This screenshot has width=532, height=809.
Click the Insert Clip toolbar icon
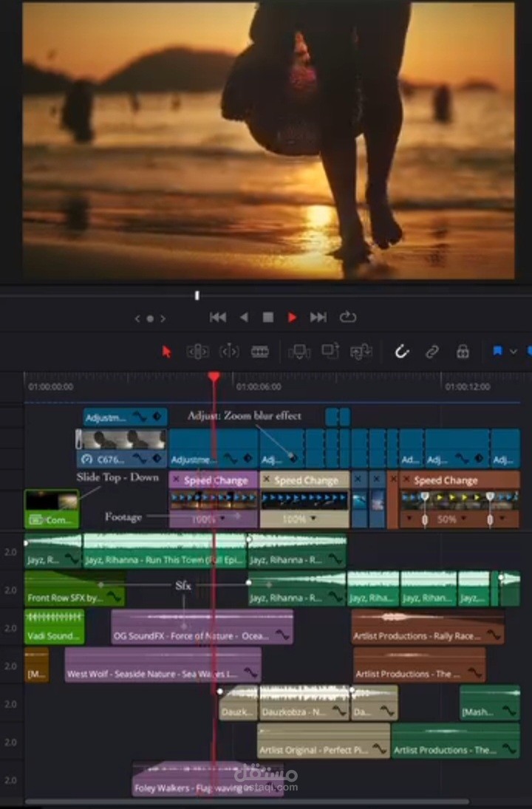299,352
